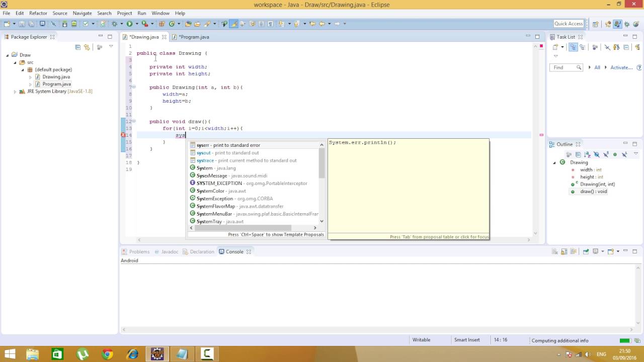Toggle Hide Completed Tasks in Task List
This screenshot has width=644, height=362.
coord(607,47)
